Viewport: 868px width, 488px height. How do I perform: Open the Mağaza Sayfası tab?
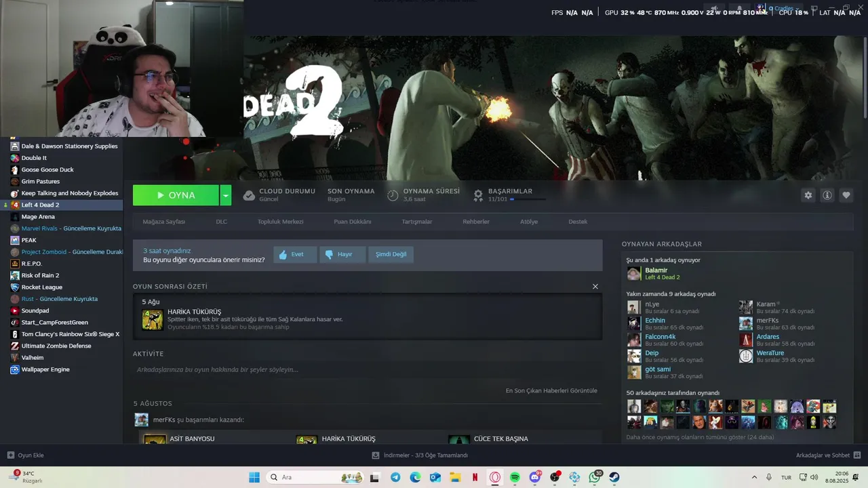pyautogui.click(x=164, y=222)
